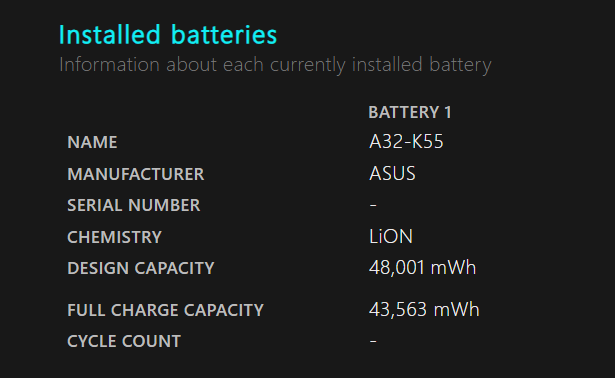The width and height of the screenshot is (615, 378).
Task: Select the LiON chemistry value
Action: (391, 236)
